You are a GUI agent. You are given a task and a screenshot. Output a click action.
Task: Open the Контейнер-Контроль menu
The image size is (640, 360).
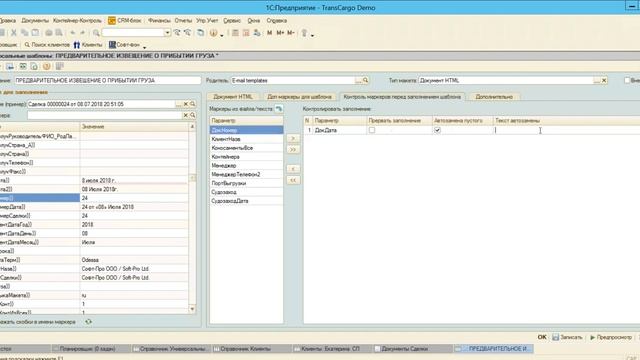pyautogui.click(x=78, y=20)
